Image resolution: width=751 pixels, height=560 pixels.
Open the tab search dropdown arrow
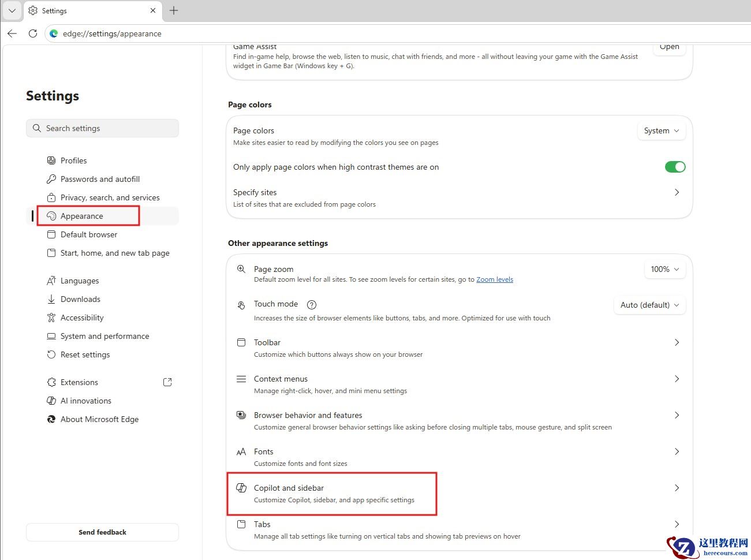pos(12,10)
